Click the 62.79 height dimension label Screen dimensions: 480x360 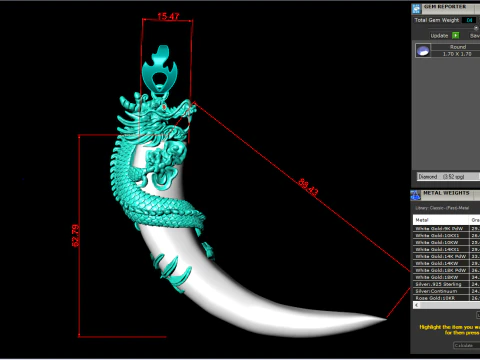[x=76, y=236]
